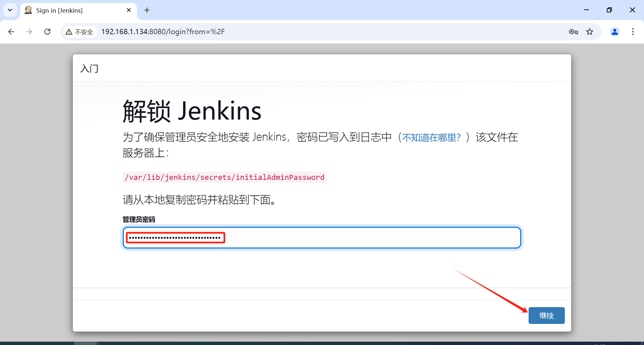Minimize the browser window
644x345 pixels.
point(586,10)
